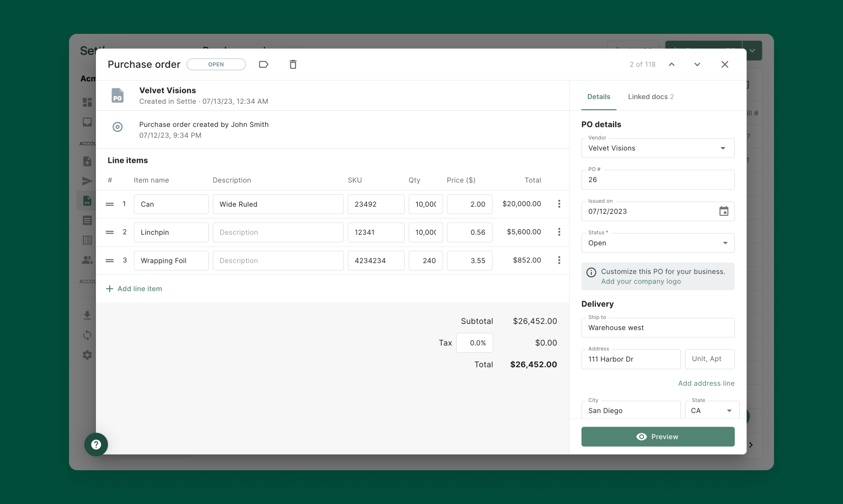
Task: Expand the background create button dropdown arrow
Action: pyautogui.click(x=752, y=51)
